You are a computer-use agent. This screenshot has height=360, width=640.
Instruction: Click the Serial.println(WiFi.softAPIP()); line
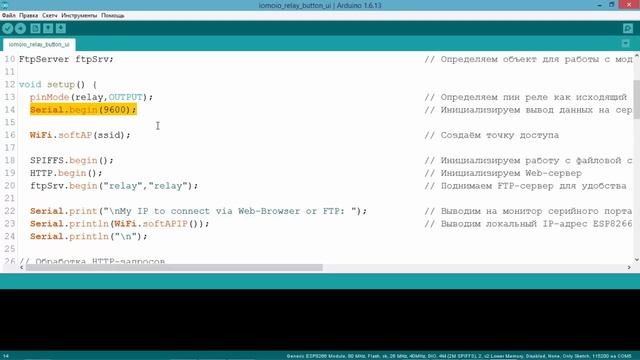click(x=120, y=224)
